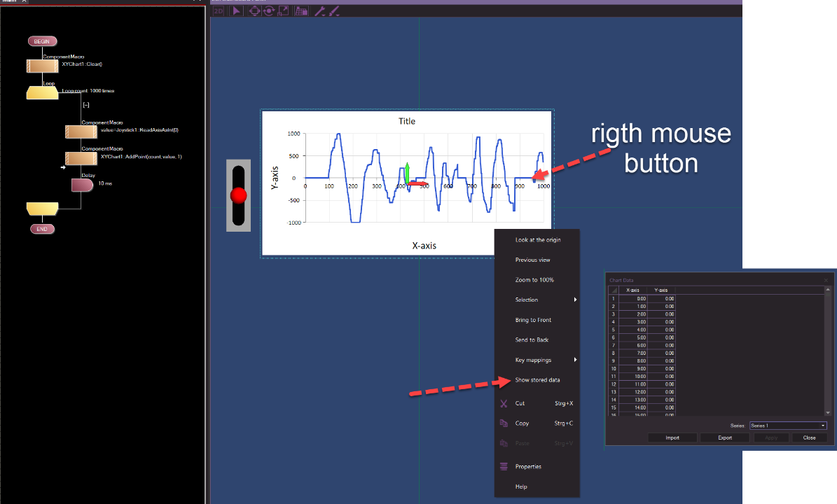Choose the rotate view tool
Screen dimensions: 837x504
coord(268,10)
